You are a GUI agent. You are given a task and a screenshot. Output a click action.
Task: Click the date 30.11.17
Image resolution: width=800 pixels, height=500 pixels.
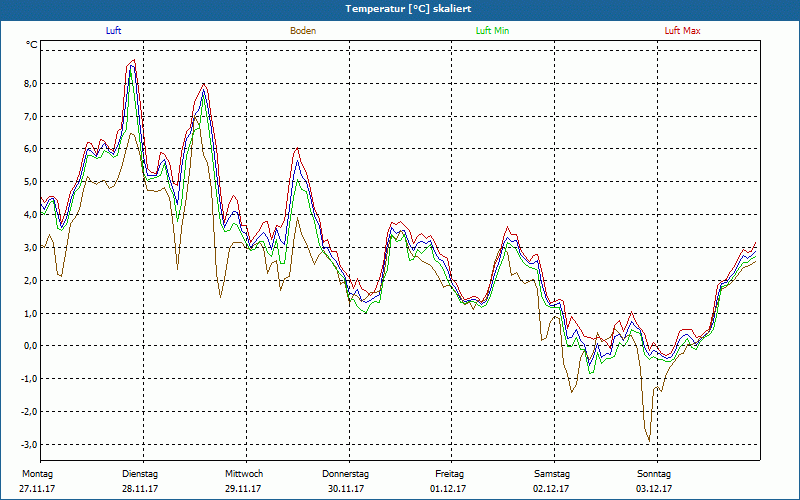tap(346, 489)
